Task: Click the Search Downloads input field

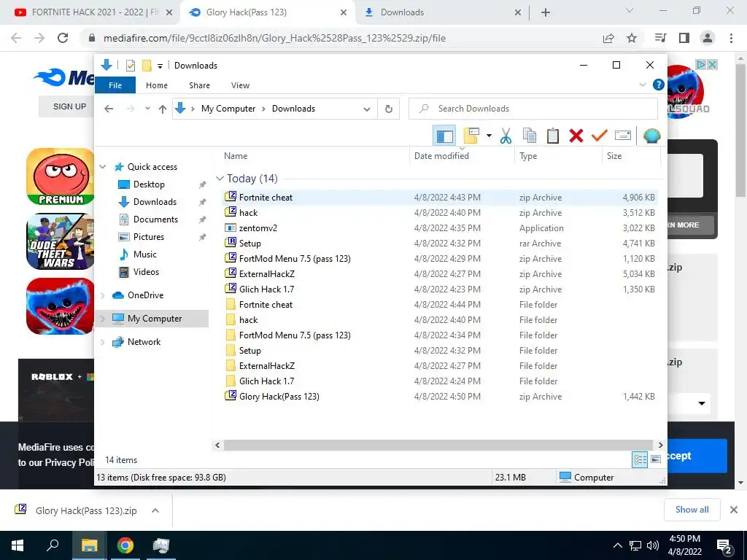Action: (533, 109)
